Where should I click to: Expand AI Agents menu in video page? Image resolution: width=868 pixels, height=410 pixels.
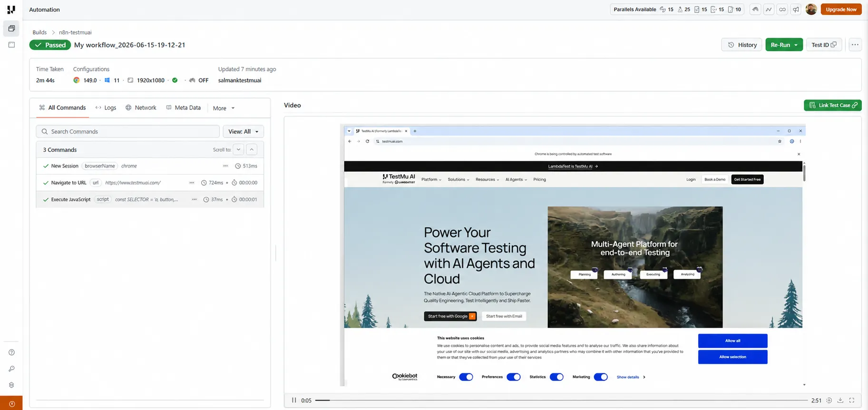click(x=516, y=180)
